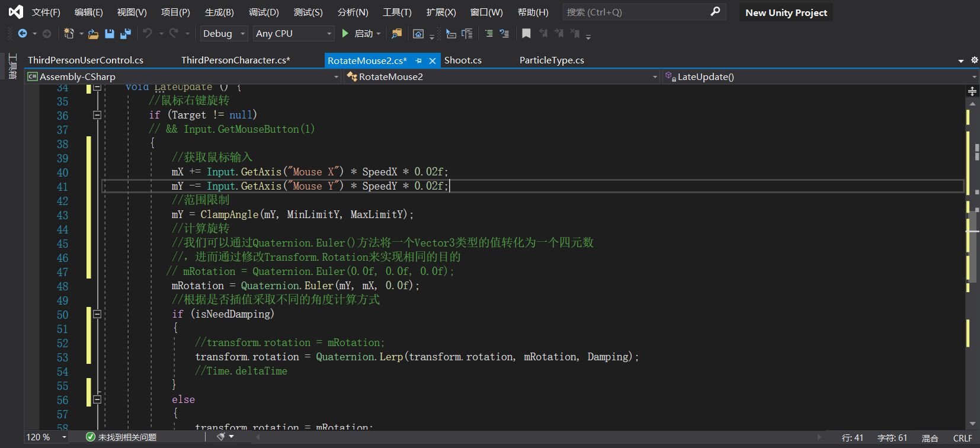This screenshot has width=980, height=448.
Task: Pin the RotateMouse2.cs tab
Action: [418, 60]
